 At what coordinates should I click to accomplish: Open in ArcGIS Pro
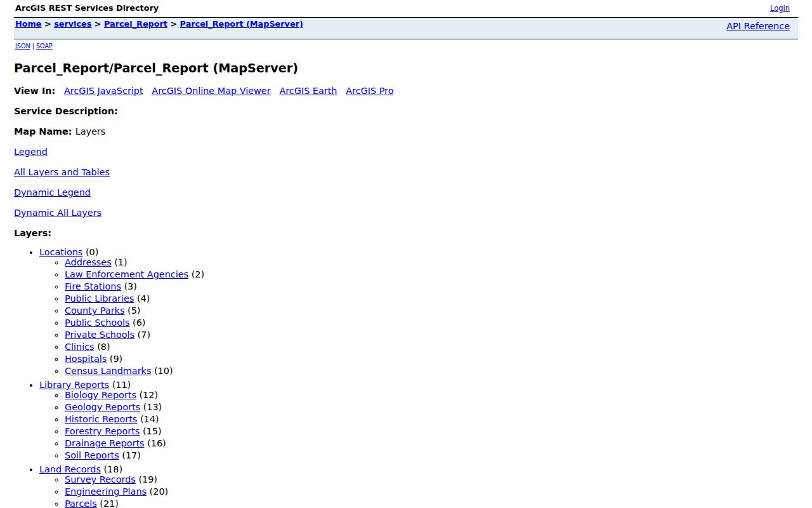pos(370,91)
